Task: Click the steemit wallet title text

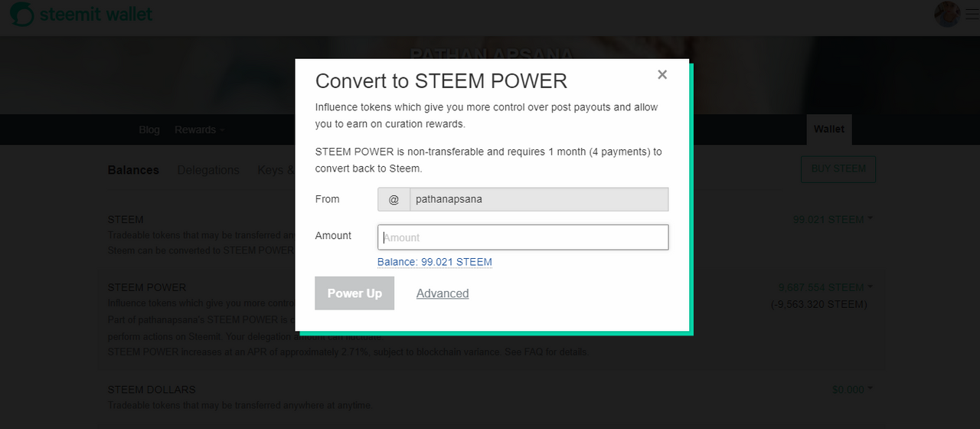Action: point(96,15)
